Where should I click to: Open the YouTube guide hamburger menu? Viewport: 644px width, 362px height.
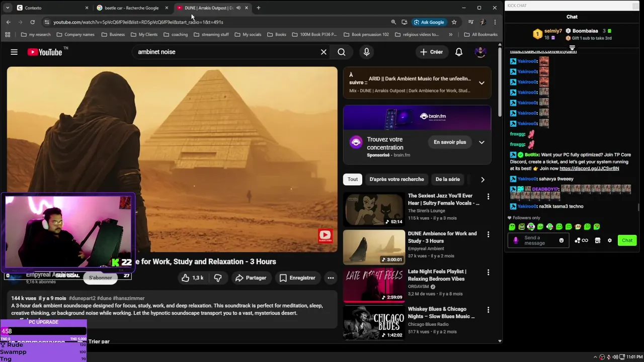pyautogui.click(x=14, y=52)
